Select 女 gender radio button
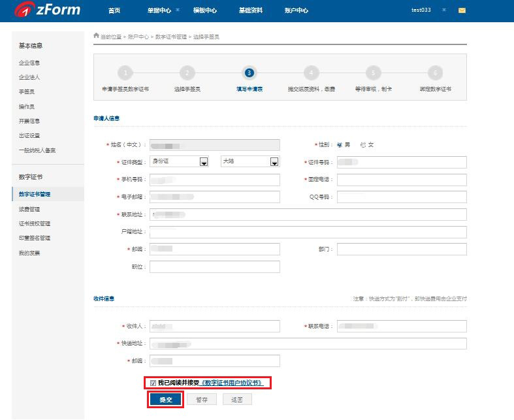Viewport: 514px width, 420px height. (x=363, y=144)
